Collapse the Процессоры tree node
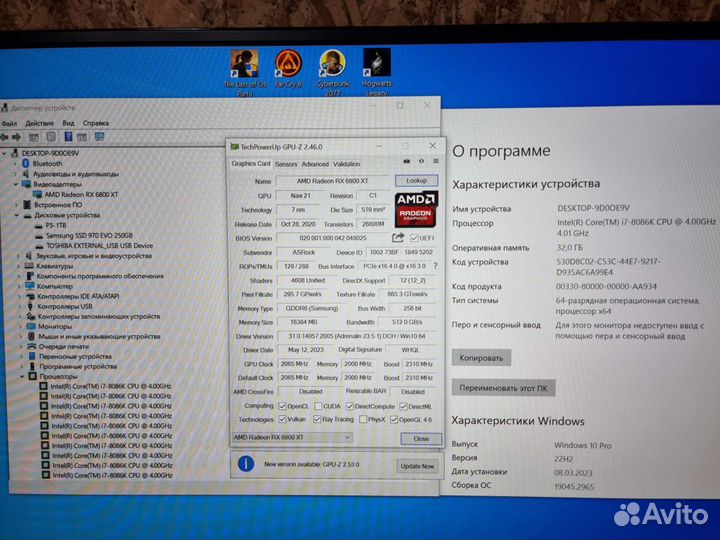Screen dimensions: 720x540 coord(22,376)
